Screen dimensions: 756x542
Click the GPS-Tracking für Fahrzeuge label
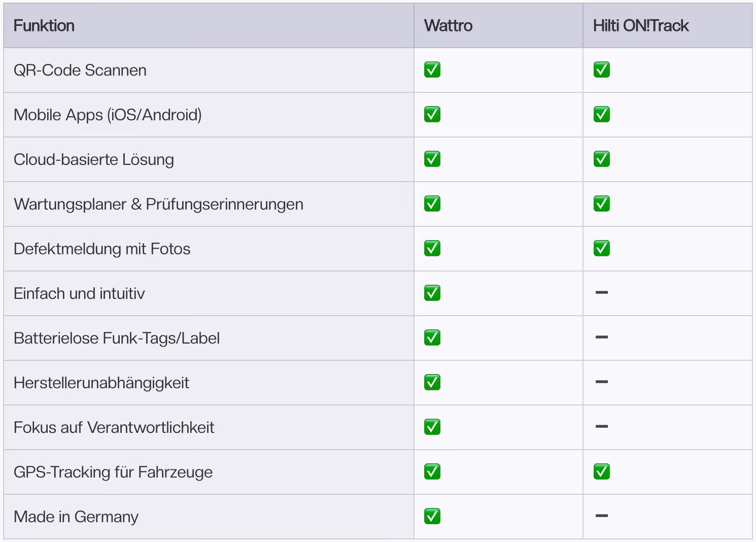pyautogui.click(x=113, y=472)
